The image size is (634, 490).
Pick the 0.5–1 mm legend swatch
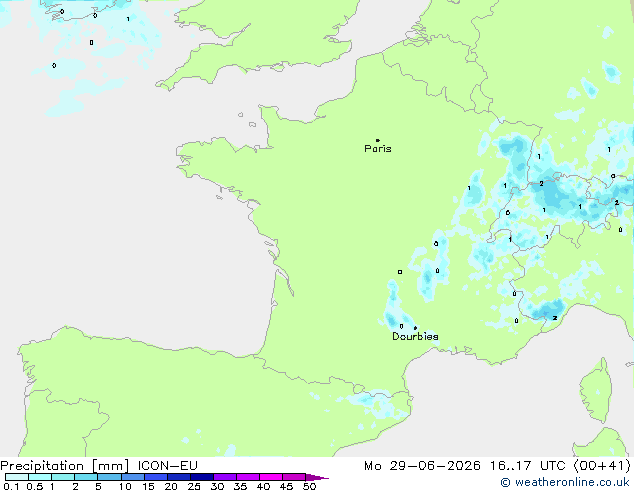point(40,477)
